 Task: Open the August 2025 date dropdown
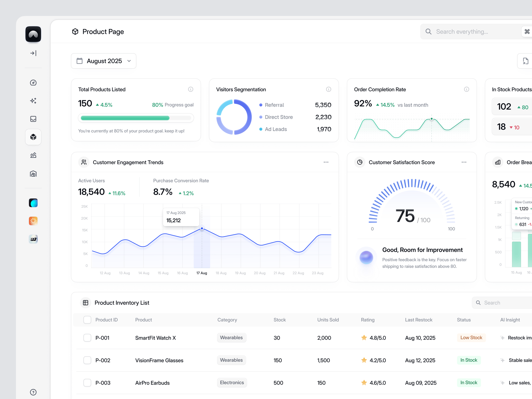[104, 61]
